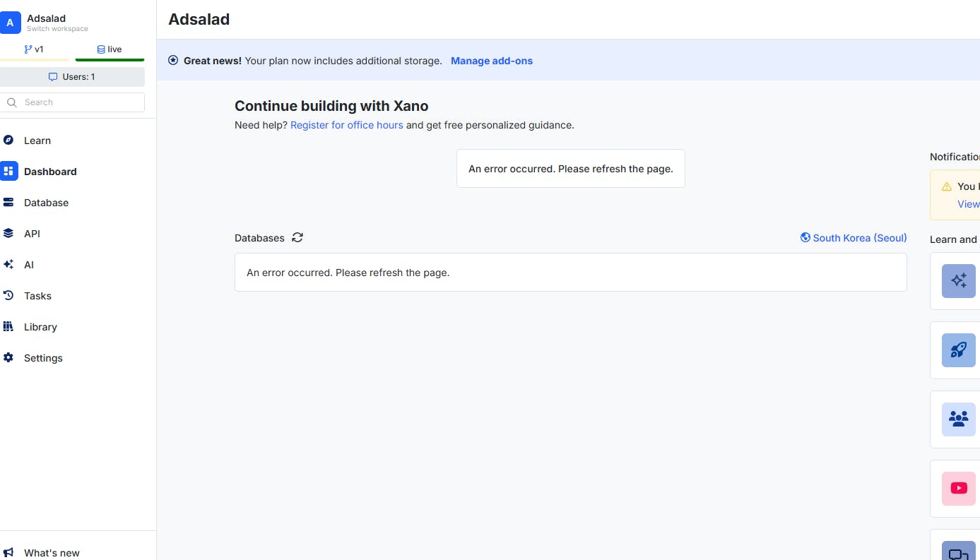Image resolution: width=980 pixels, height=560 pixels.
Task: Click the Databases refresh icon
Action: pos(297,238)
